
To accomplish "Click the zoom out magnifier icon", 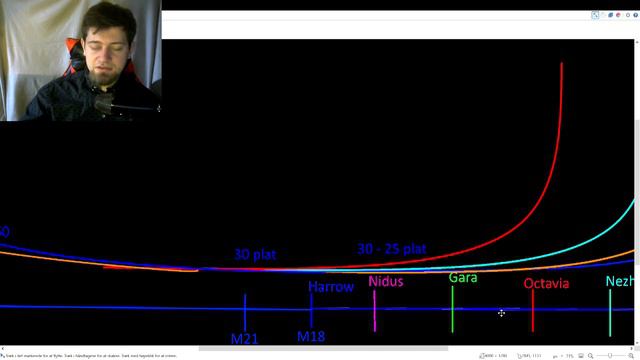I will 590,356.
